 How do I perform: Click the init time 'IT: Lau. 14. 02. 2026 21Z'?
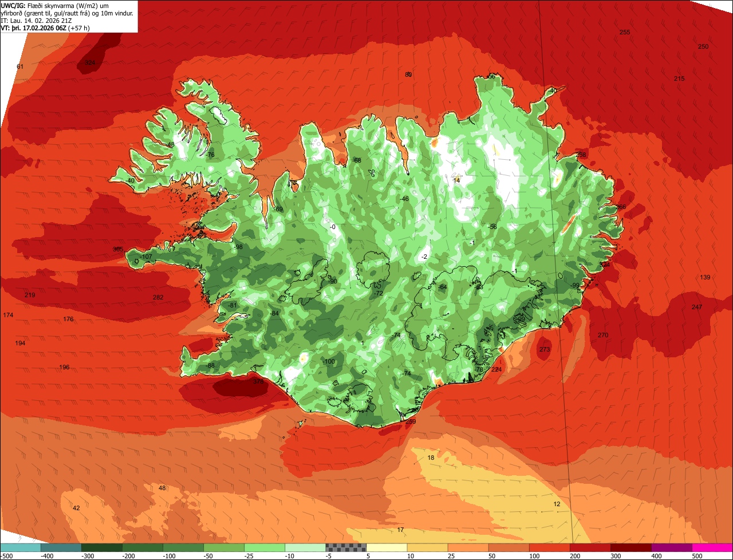[x=36, y=20]
